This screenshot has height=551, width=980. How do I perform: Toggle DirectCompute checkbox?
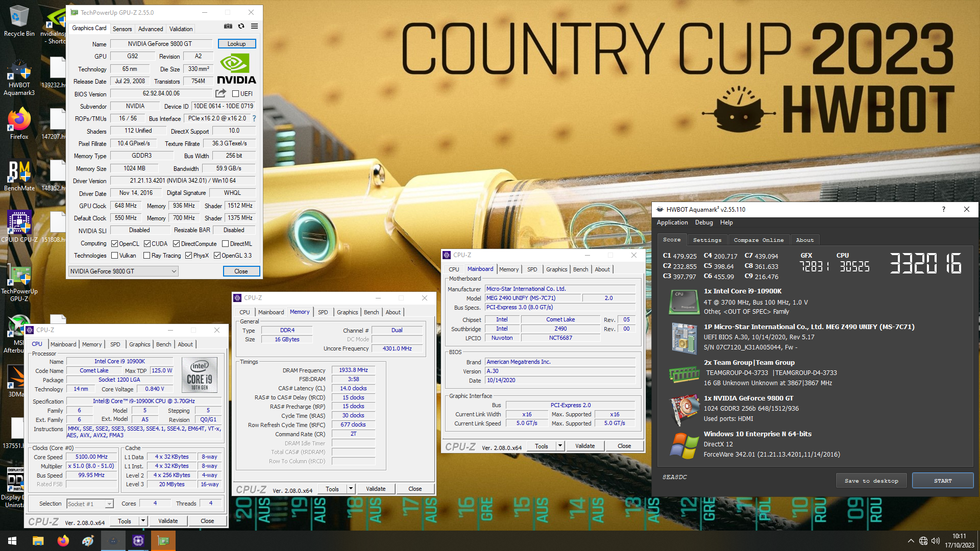pos(176,244)
